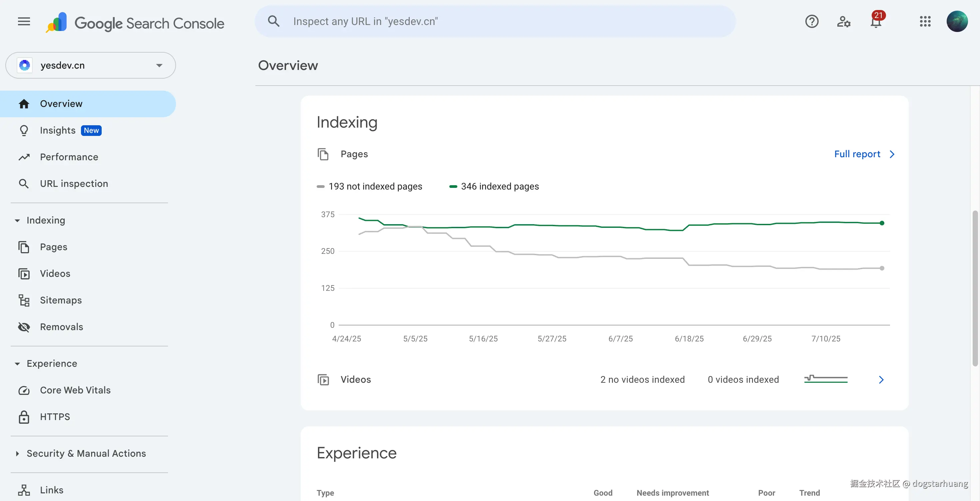The height and width of the screenshot is (501, 980).
Task: Click the help question mark icon
Action: [x=811, y=22]
